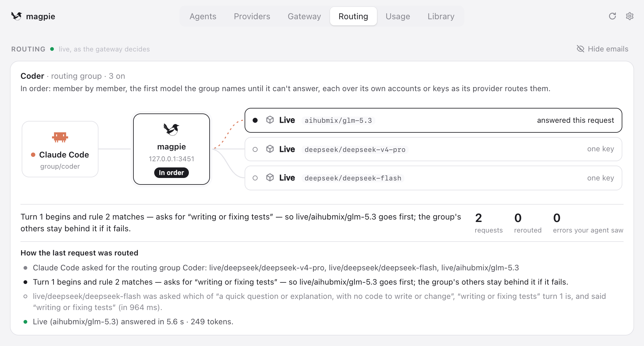
Task: Click 'routing group · 3 on' text
Action: tap(88, 76)
